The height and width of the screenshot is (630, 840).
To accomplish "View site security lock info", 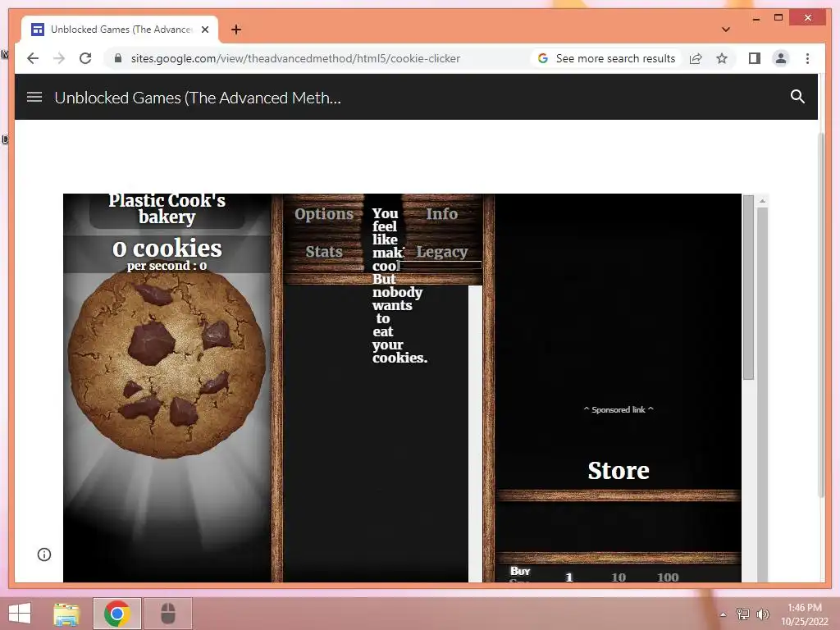I will [x=118, y=58].
